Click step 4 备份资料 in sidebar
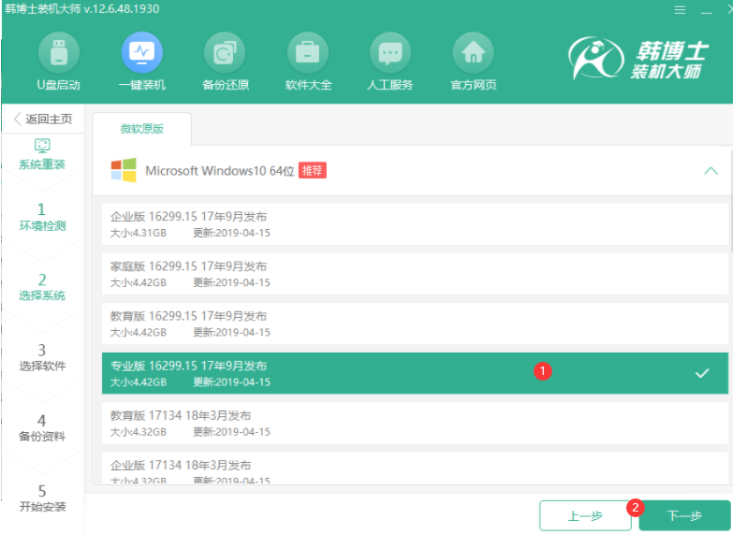733x534 pixels. [x=42, y=428]
